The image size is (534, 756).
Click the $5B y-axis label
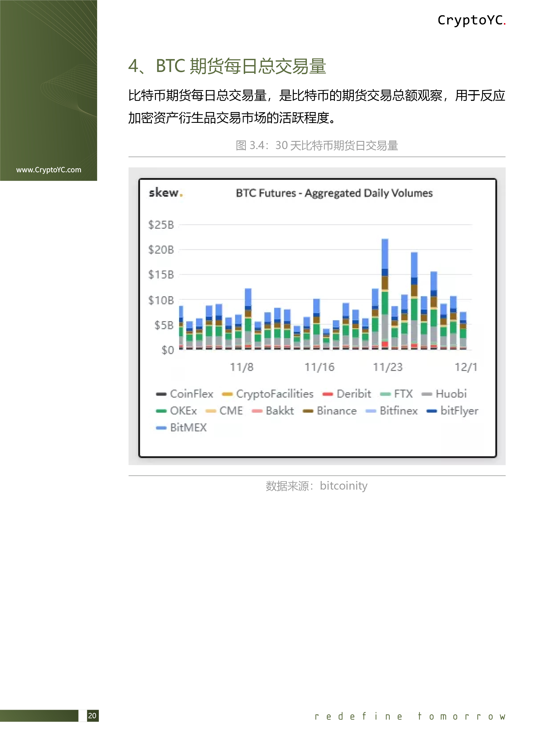164,325
